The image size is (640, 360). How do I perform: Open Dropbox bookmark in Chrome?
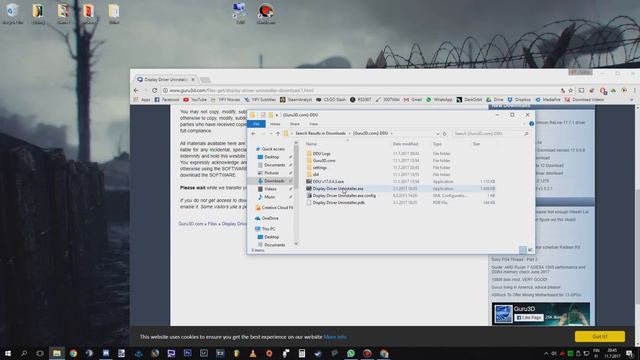[519, 100]
